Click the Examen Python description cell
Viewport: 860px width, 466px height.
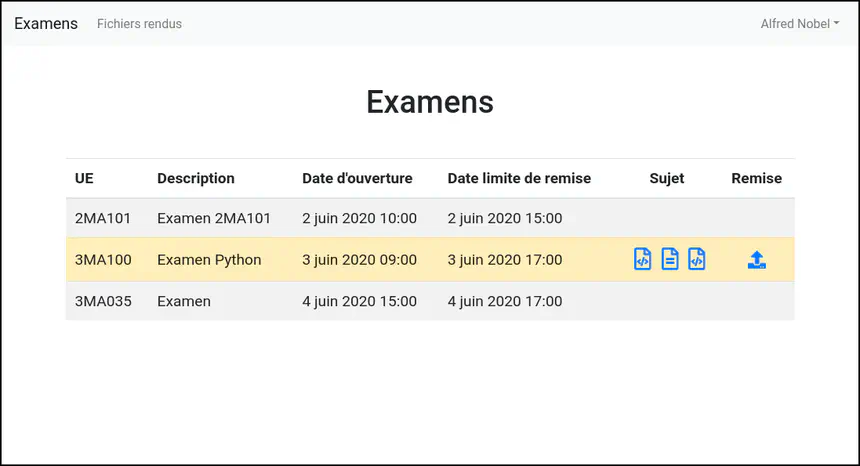[209, 260]
